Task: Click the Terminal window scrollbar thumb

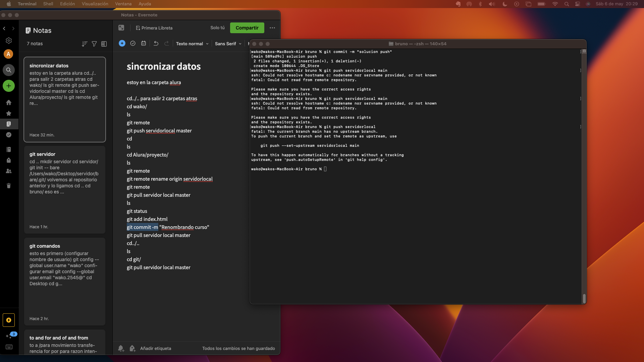Action: coord(584,298)
